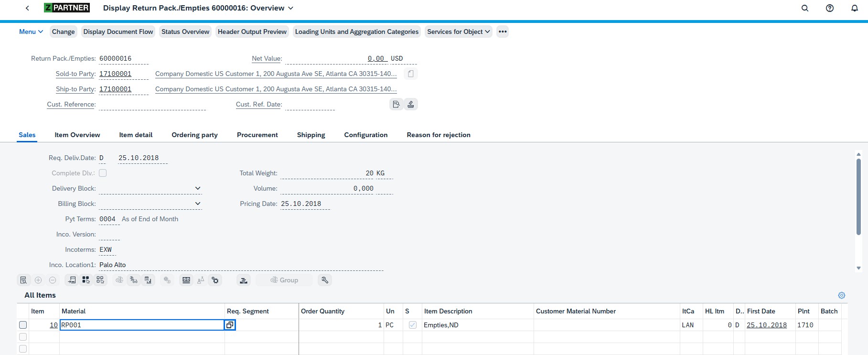Select the empty second row checkbox
This screenshot has height=355, width=868.
(x=23, y=337)
